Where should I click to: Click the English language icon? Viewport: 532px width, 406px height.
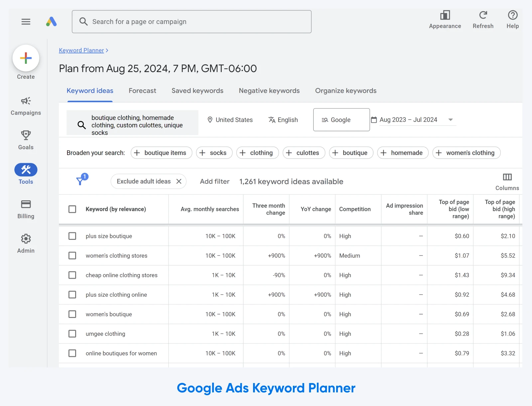click(x=272, y=120)
